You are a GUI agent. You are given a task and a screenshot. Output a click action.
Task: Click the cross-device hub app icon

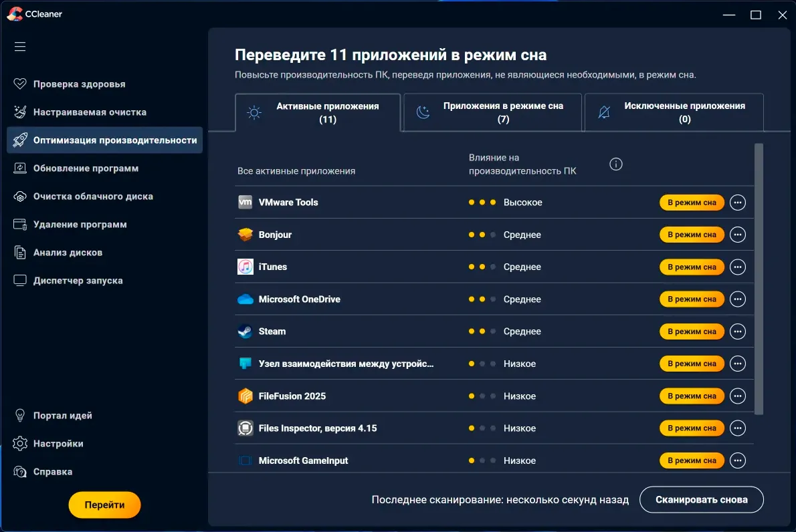(245, 363)
